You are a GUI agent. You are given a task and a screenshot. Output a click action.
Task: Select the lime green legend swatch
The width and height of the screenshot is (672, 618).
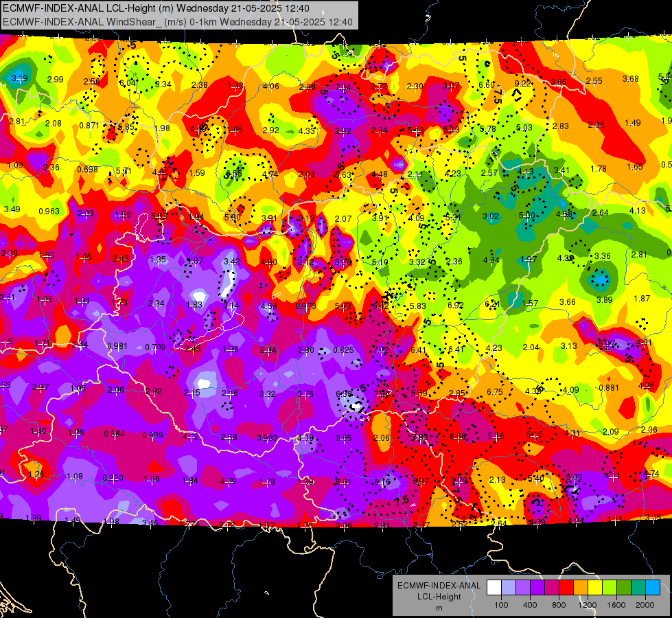(610, 588)
